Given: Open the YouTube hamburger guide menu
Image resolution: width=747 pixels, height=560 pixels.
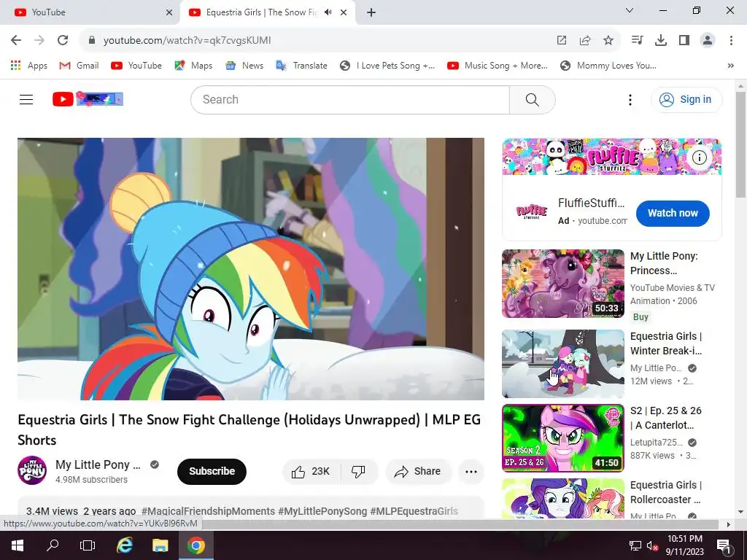Looking at the screenshot, I should (26, 99).
